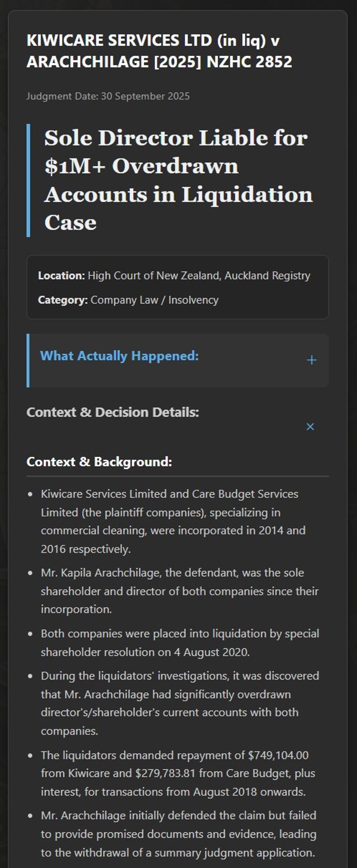Click the Kiwicare v Arachchilage case title

159,51
